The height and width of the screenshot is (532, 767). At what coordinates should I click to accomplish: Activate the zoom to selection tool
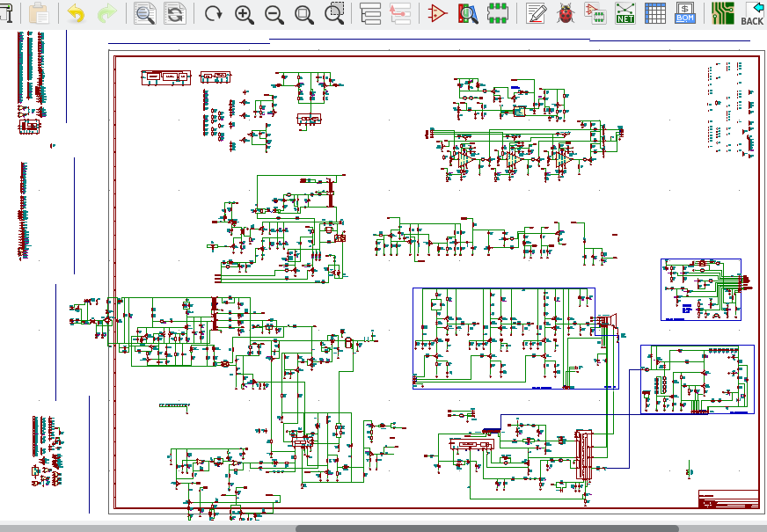point(334,13)
